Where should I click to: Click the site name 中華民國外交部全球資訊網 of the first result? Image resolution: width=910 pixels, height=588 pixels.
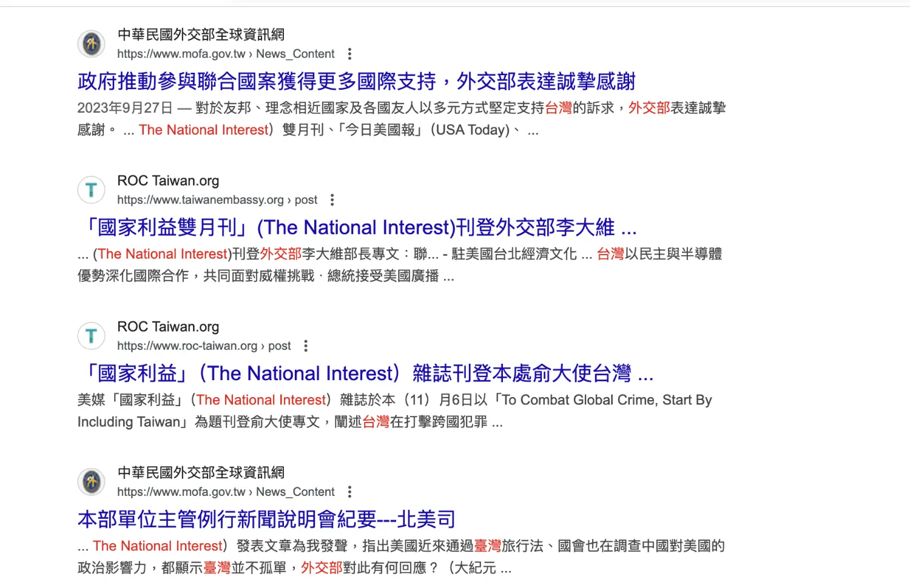click(x=201, y=35)
